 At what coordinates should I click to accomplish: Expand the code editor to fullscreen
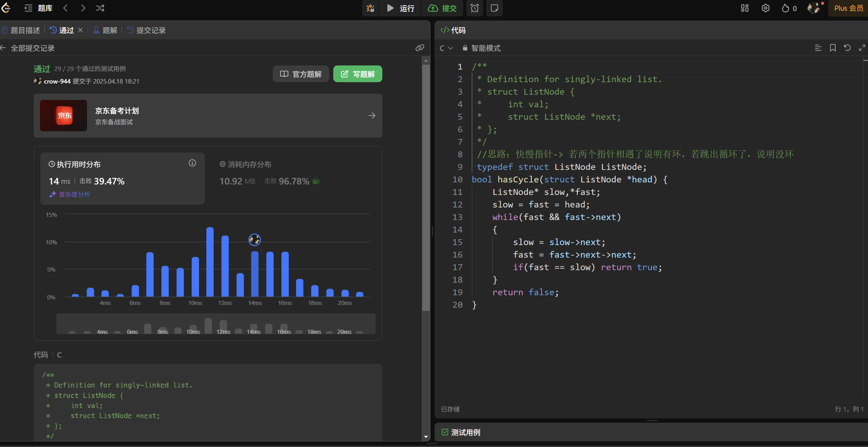(862, 48)
